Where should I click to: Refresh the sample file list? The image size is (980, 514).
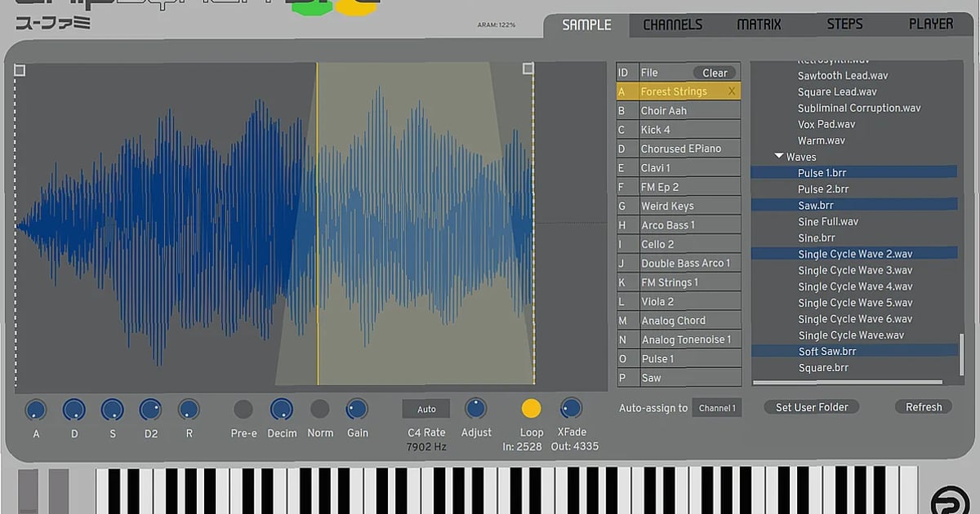click(923, 406)
